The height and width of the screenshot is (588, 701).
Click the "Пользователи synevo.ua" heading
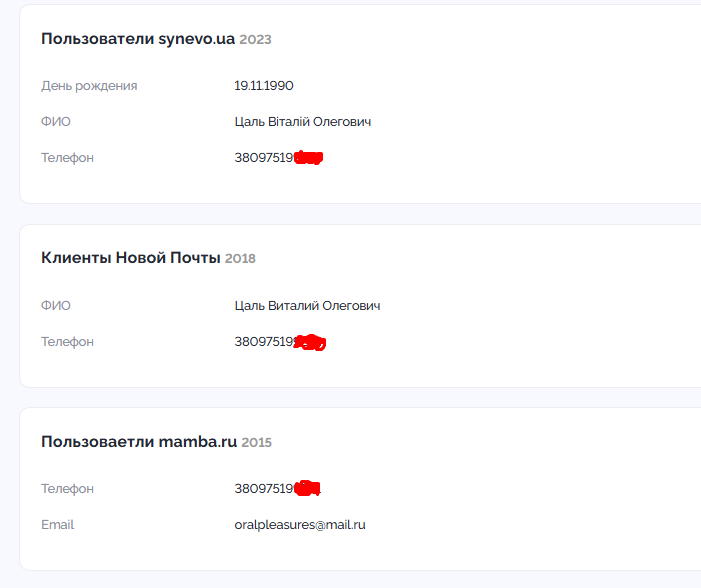click(x=138, y=39)
